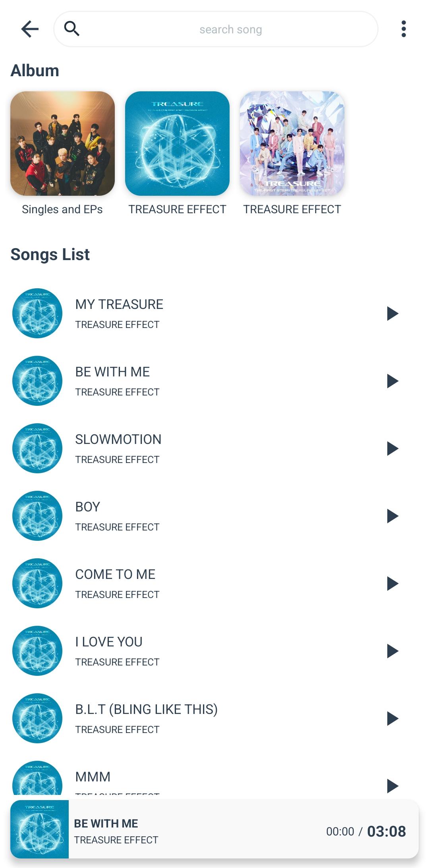429x868 pixels.
Task: Play the MY TREASURE song
Action: [x=392, y=313]
